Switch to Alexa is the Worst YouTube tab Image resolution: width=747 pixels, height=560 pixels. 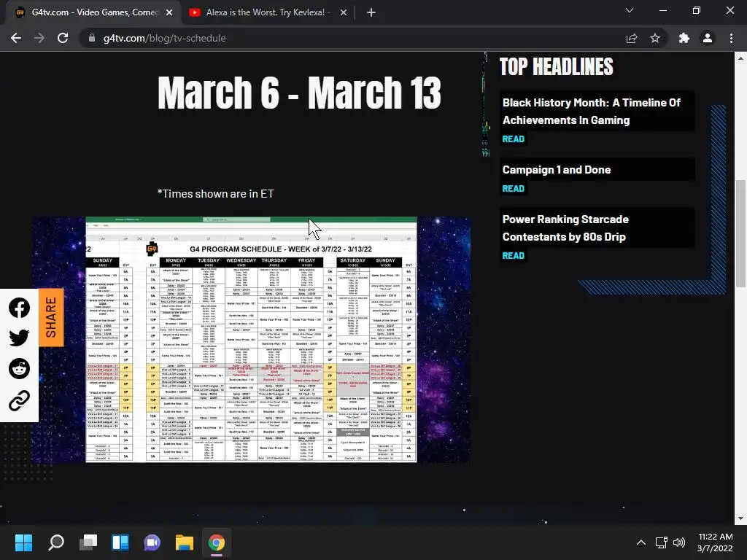tap(266, 12)
